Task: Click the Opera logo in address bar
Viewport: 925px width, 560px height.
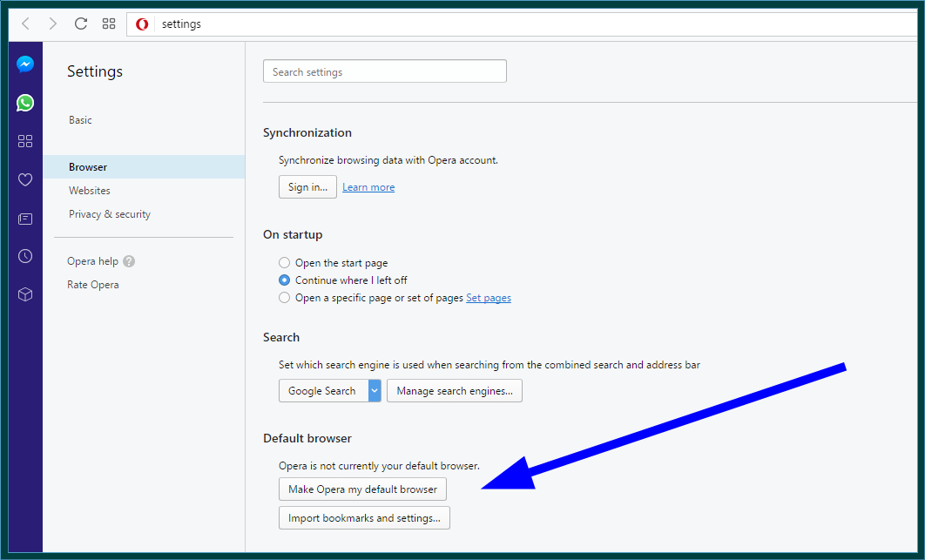Action: 142,24
